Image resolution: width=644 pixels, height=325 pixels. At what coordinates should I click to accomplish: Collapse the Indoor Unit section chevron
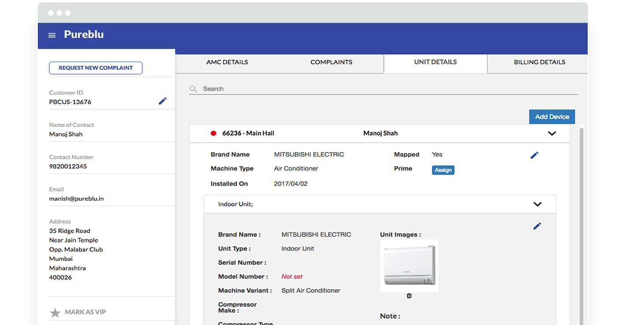tap(537, 204)
